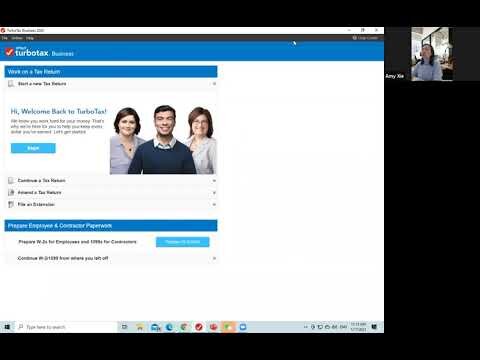Click Amy Xie's video thumbnail
Screen dimensions: 480x360
pos(432,54)
